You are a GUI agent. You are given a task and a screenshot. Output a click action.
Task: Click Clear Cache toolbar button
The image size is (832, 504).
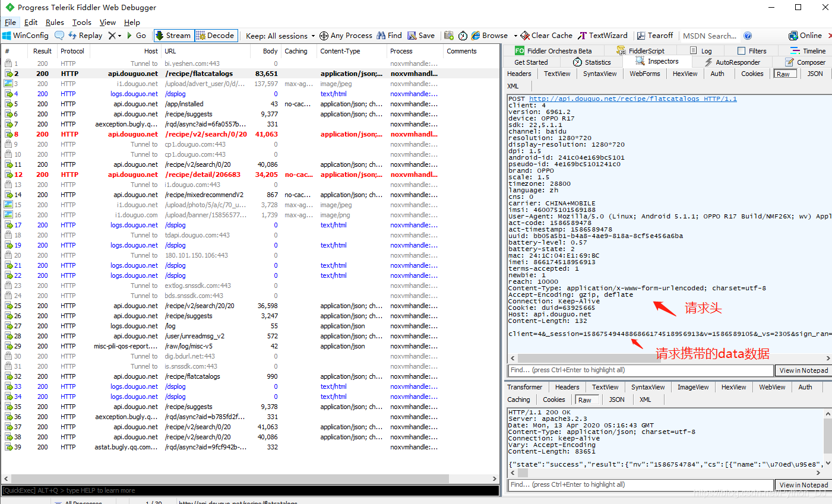tap(546, 36)
